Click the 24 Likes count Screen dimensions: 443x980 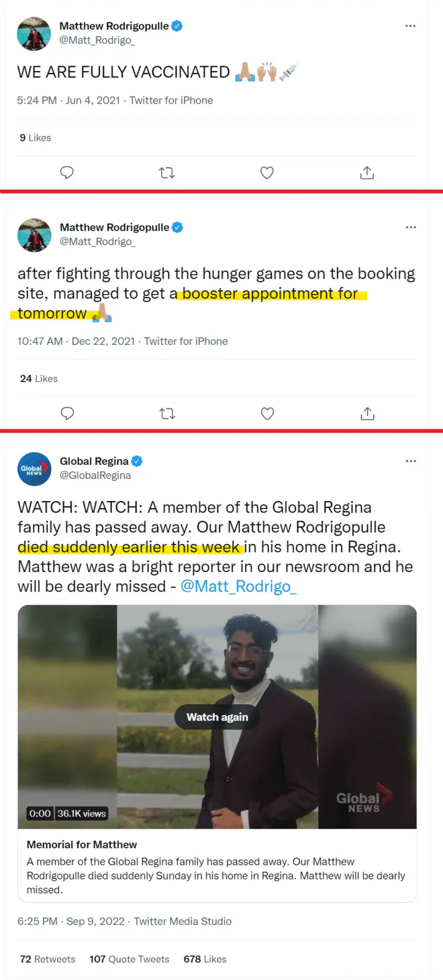tap(39, 379)
